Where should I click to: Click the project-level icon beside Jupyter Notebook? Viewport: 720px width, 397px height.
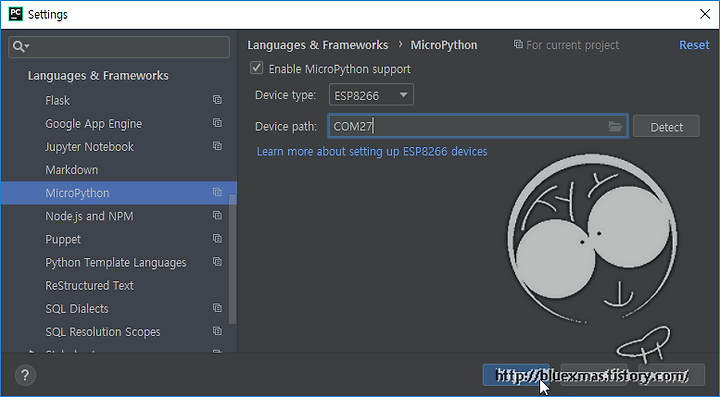217,146
